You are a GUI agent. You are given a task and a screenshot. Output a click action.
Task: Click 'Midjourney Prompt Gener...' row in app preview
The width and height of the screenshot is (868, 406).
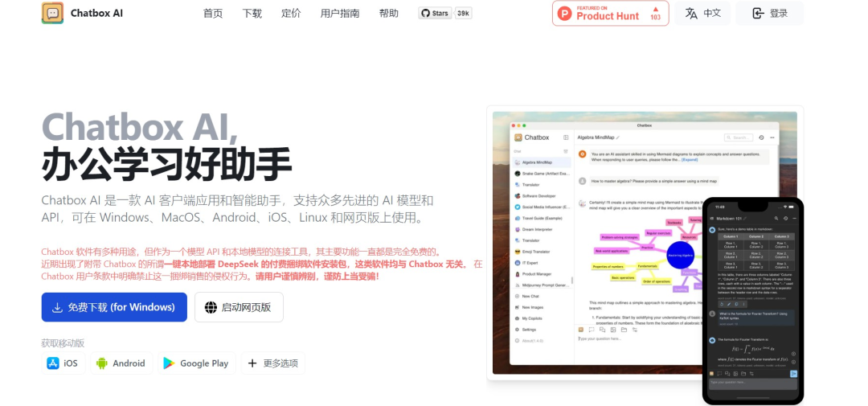pos(541,285)
